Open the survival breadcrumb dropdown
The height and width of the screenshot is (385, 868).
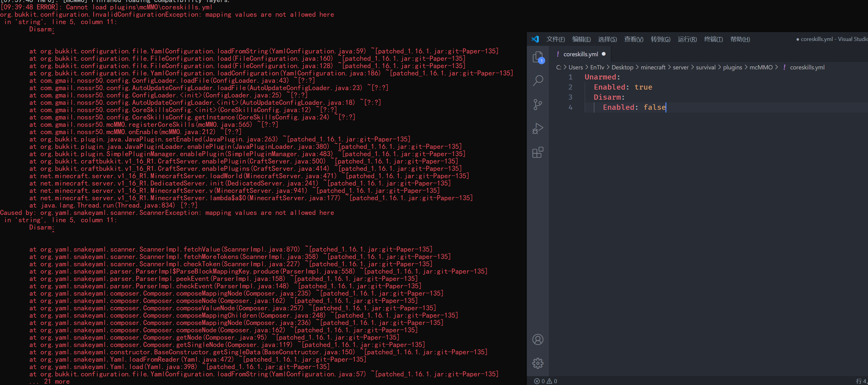point(706,67)
